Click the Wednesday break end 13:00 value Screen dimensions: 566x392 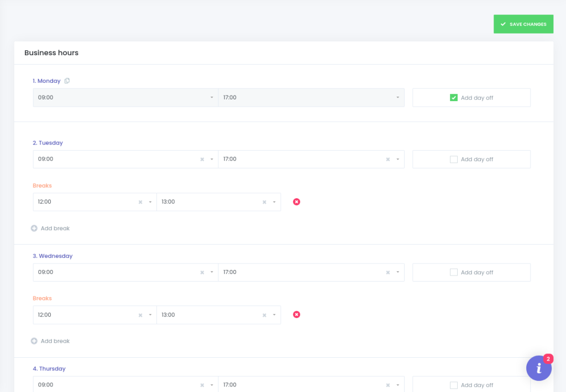point(168,315)
